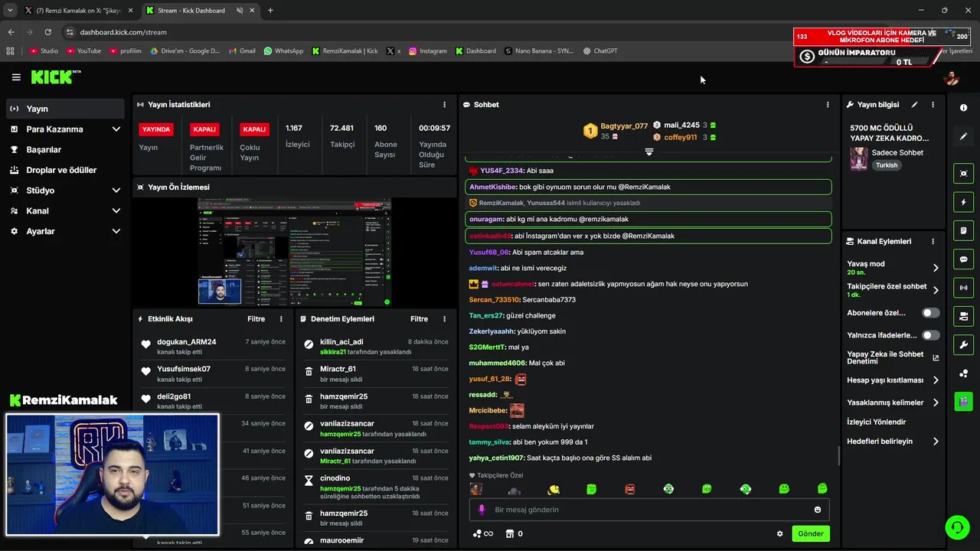The height and width of the screenshot is (551, 980).
Task: Open Filtre in Etkinlik Akışı panel
Action: (256, 319)
